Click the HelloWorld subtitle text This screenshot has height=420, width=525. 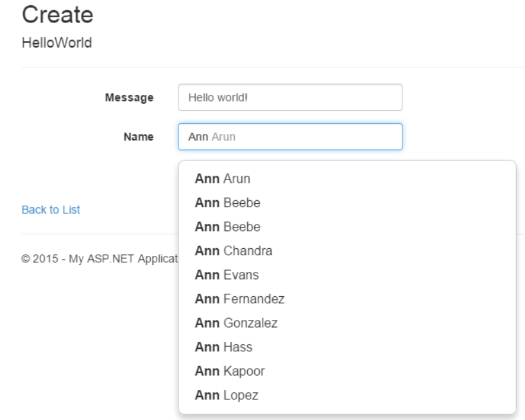click(56, 43)
